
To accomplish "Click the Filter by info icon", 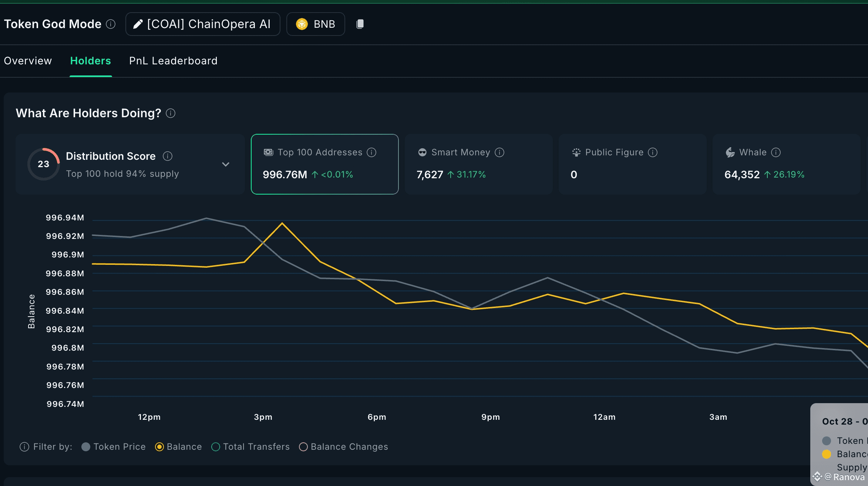I will click(24, 447).
